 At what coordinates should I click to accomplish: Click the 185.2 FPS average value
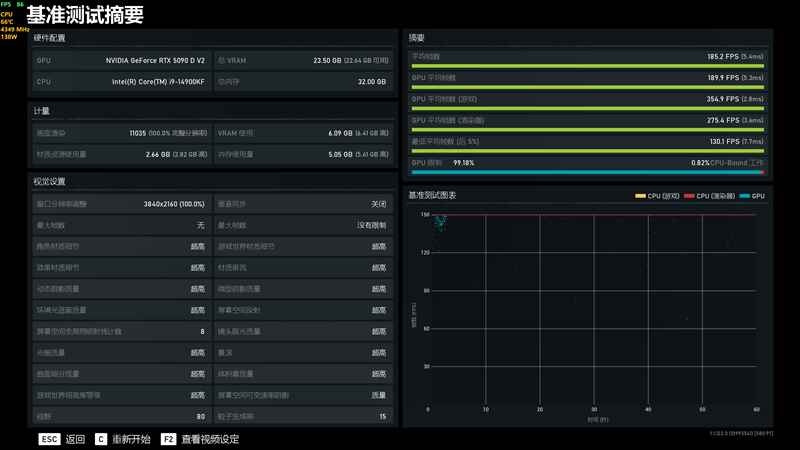point(723,57)
